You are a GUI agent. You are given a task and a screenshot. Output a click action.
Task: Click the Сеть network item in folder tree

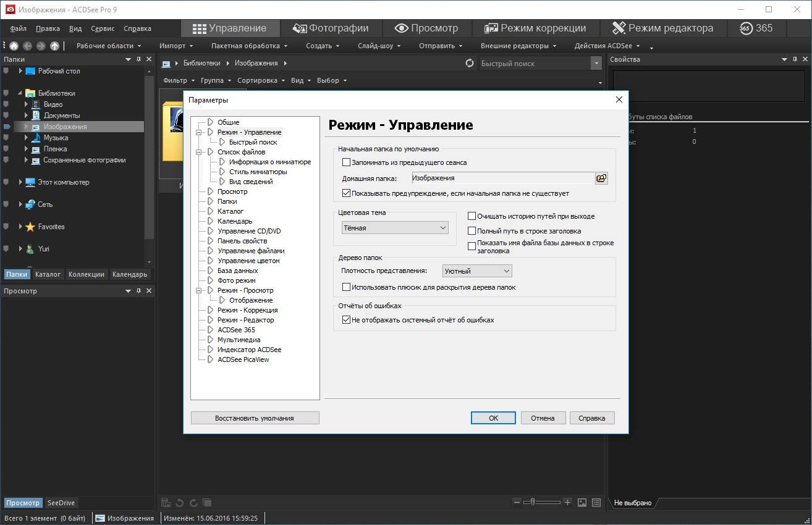[x=39, y=204]
